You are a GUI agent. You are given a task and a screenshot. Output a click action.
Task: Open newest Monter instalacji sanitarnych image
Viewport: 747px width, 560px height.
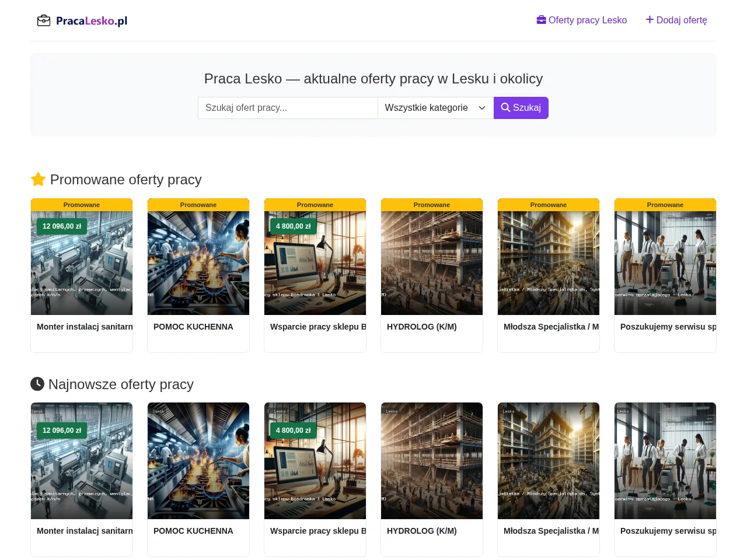point(82,461)
